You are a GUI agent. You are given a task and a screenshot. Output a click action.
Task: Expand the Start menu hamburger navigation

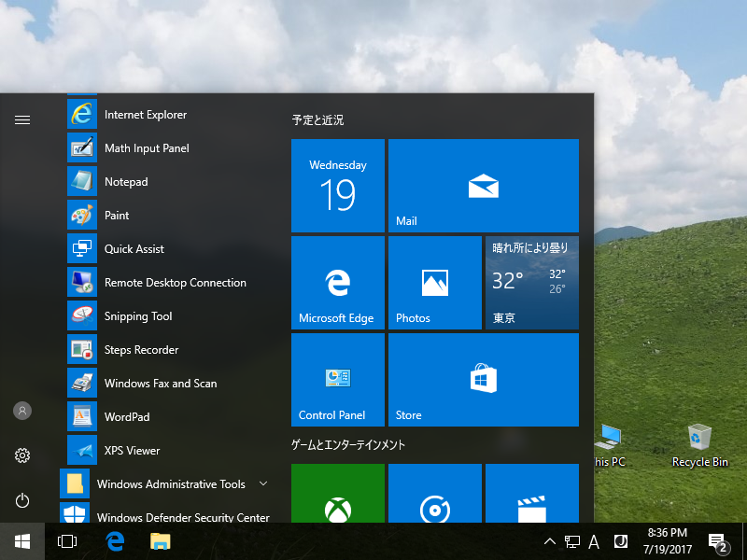22,120
